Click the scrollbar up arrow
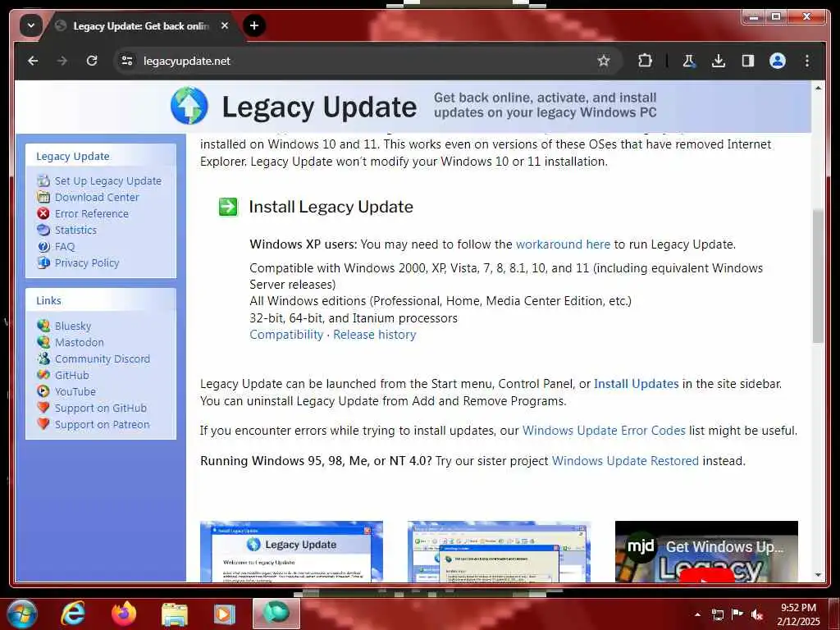Screen dimensions: 840x630 tap(818, 87)
